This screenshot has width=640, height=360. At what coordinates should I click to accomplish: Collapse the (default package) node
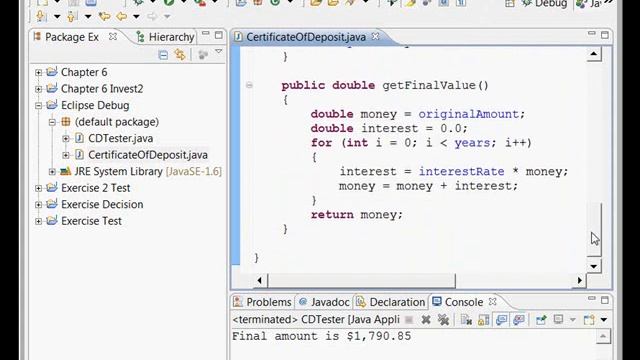click(x=52, y=122)
